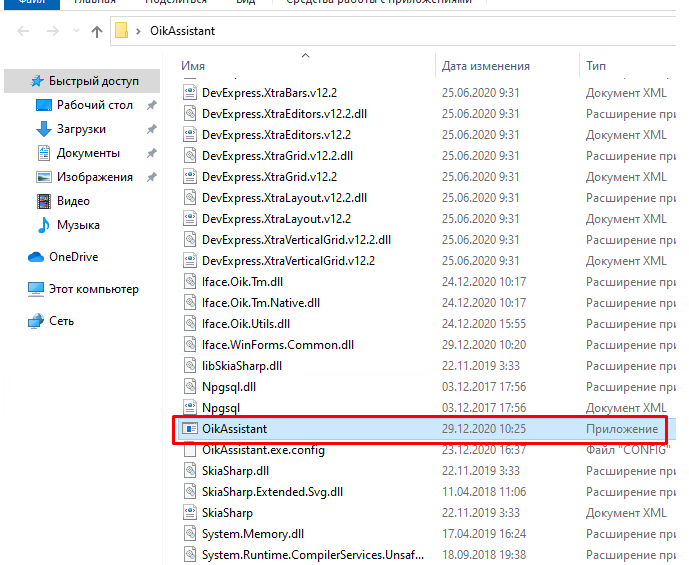This screenshot has width=689, height=565.
Task: Click the OikAssistant.exe.config file icon
Action: pyautogui.click(x=190, y=450)
